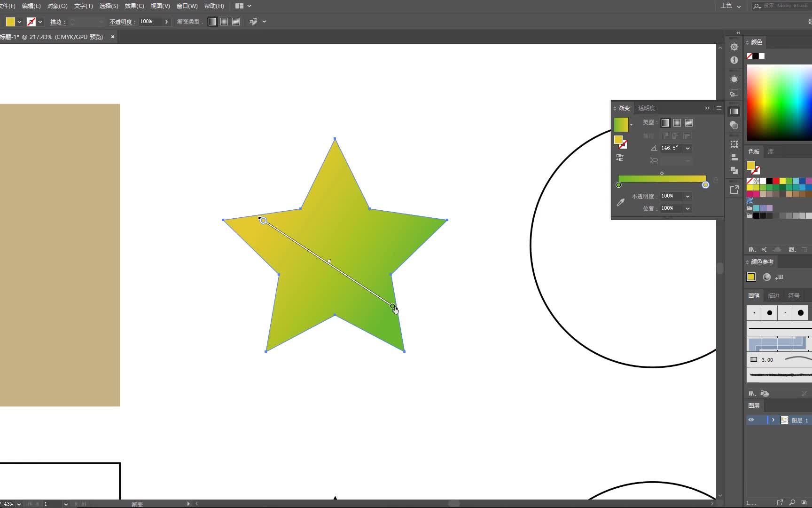Screen dimensions: 812x508
Task: Select linear gradient type in Gradient panel
Action: (x=665, y=123)
